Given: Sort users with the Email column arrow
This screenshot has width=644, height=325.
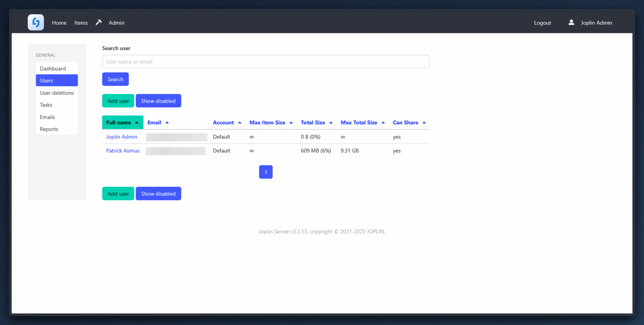Looking at the screenshot, I should click(166, 122).
